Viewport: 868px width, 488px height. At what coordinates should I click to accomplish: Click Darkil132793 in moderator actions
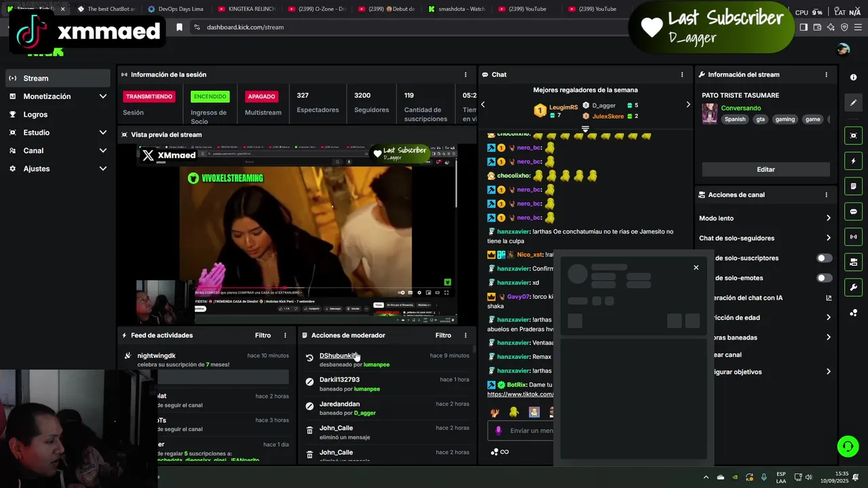340,380
